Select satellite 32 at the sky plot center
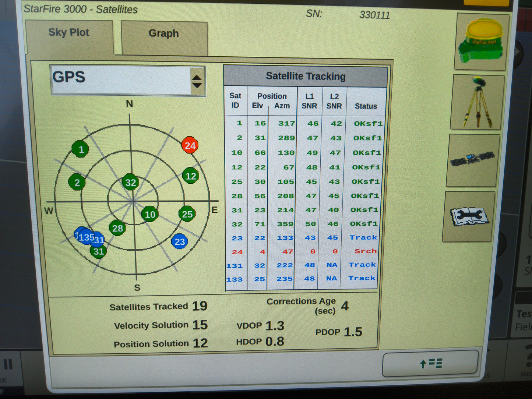532x399 pixels. click(x=130, y=182)
